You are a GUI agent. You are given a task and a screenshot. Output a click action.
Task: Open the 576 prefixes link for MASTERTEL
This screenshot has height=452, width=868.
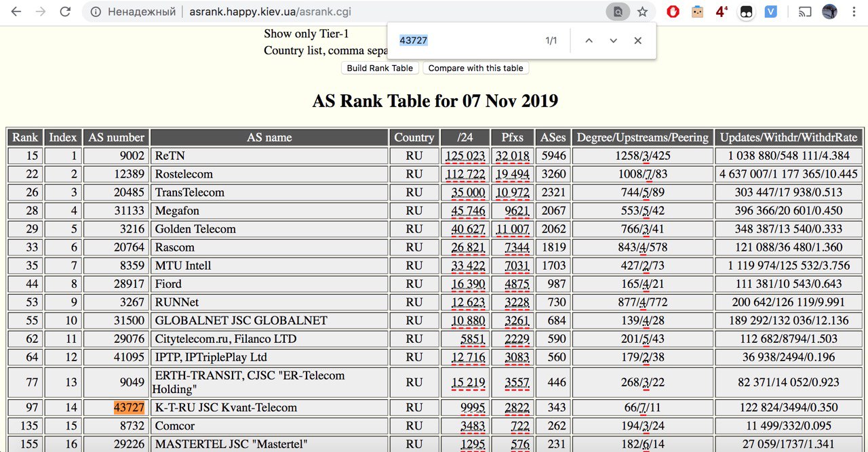click(x=520, y=445)
